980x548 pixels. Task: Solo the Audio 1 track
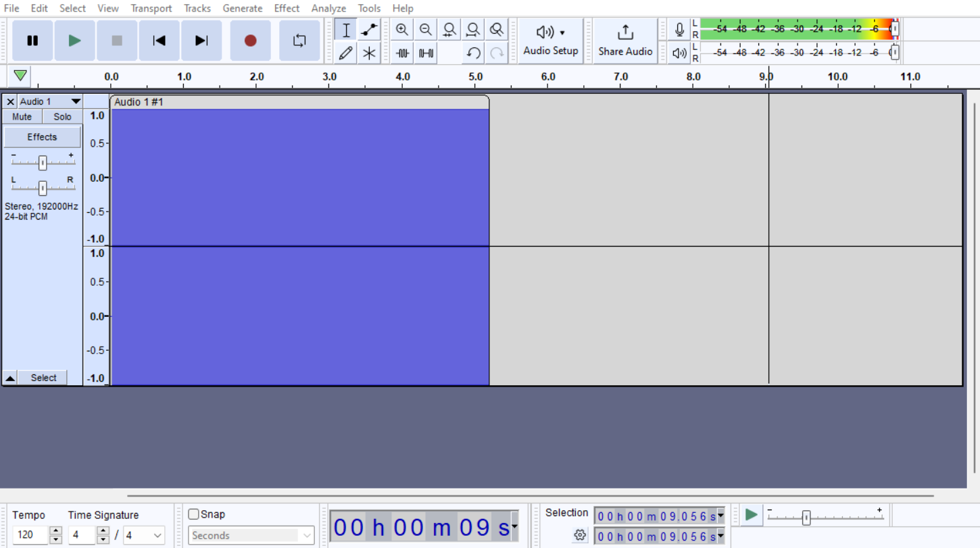(x=62, y=117)
